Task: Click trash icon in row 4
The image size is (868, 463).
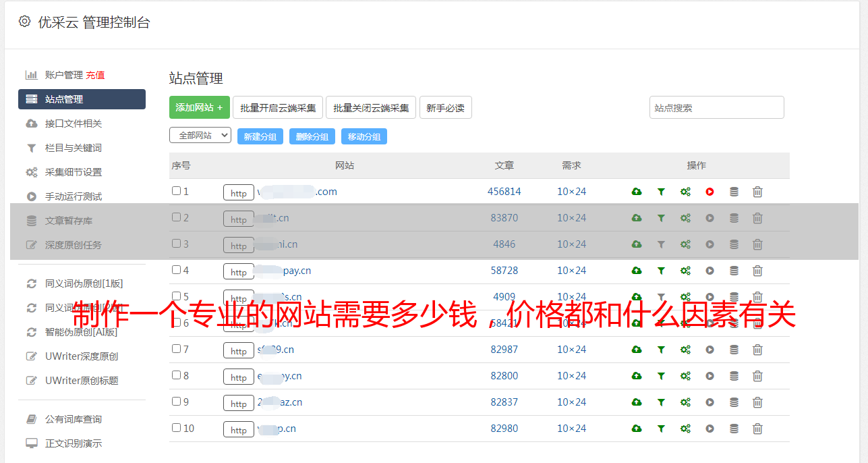Action: (757, 271)
